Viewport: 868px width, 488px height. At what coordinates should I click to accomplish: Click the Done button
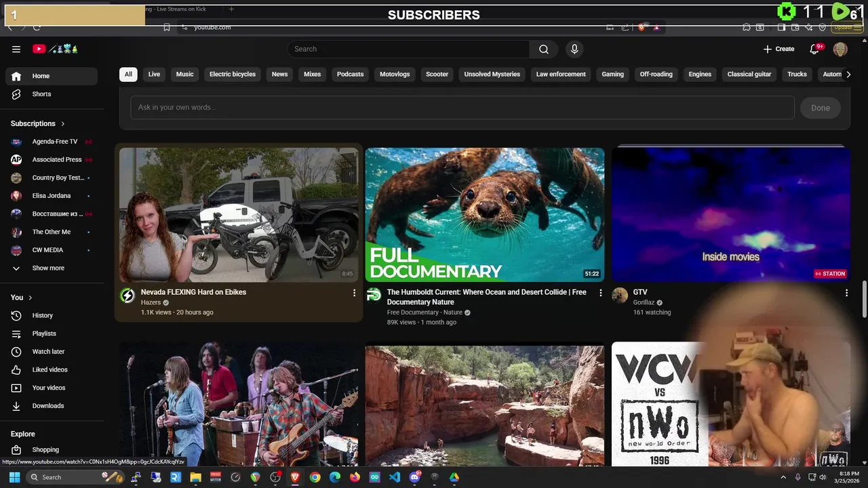click(x=821, y=108)
